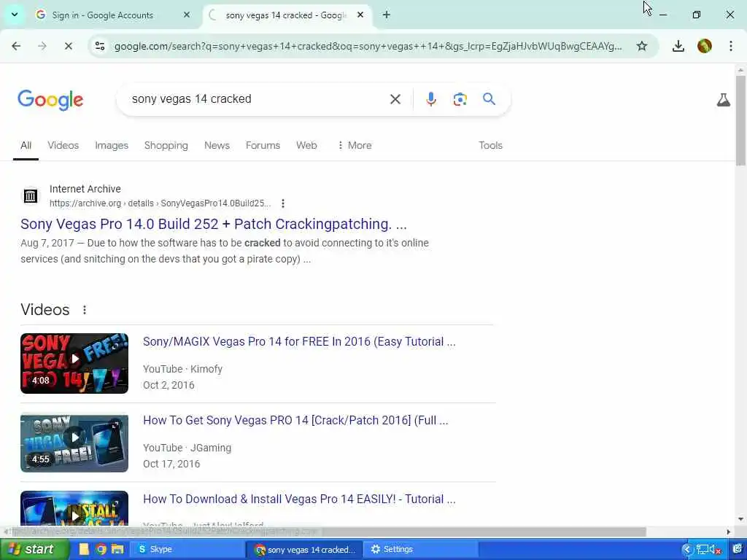Image resolution: width=747 pixels, height=560 pixels.
Task: Stop loading the page
Action: pyautogui.click(x=68, y=46)
